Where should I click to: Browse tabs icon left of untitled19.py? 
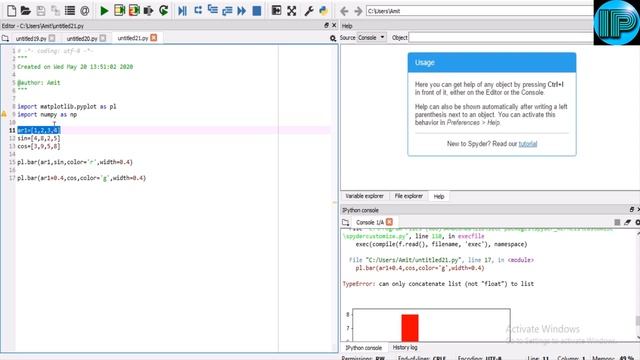(x=5, y=38)
